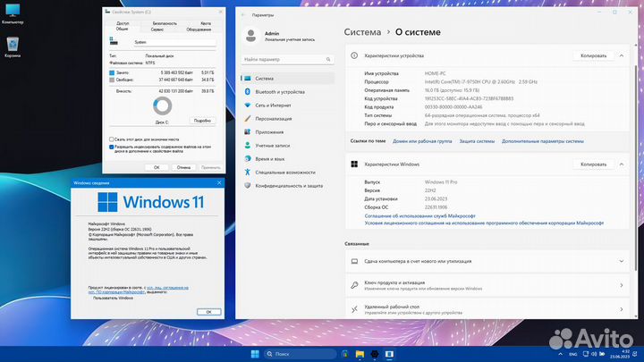Click Подробно button in disk properties
The width and height of the screenshot is (644, 362).
pos(202,121)
